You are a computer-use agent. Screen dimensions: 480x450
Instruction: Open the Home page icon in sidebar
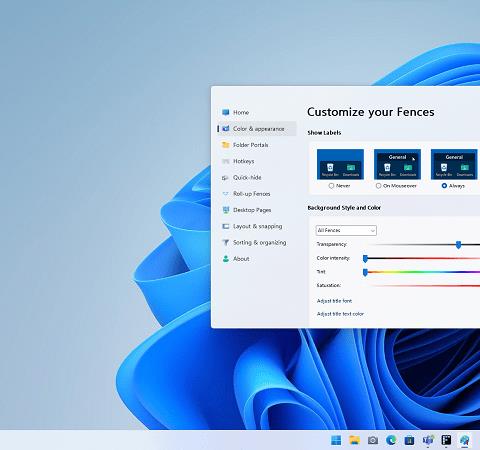(x=226, y=112)
